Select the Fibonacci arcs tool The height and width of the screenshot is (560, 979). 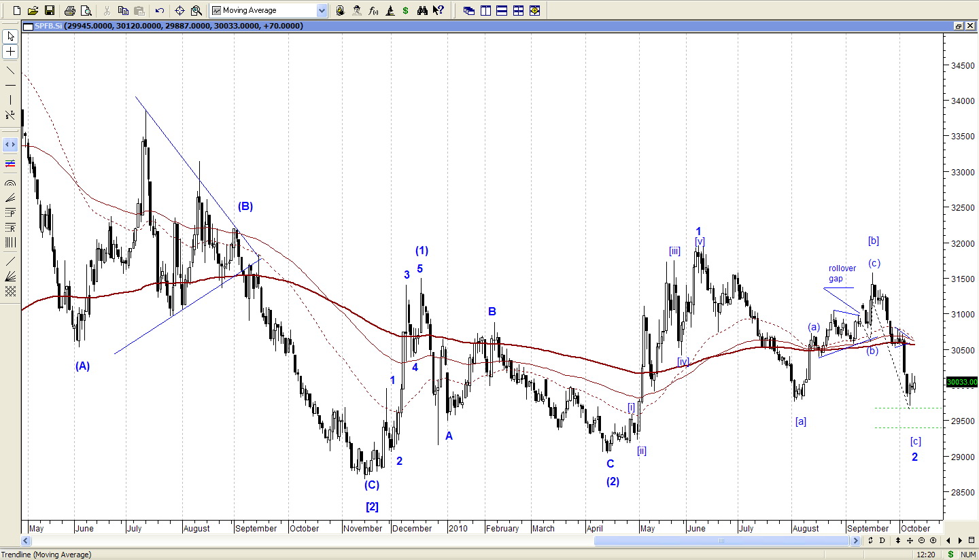(x=10, y=183)
